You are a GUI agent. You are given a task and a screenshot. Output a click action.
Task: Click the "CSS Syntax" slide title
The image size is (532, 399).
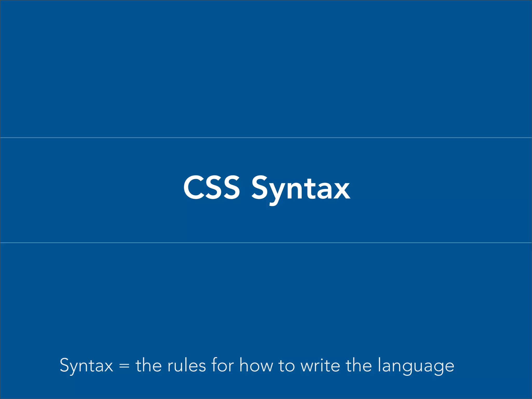(x=267, y=188)
